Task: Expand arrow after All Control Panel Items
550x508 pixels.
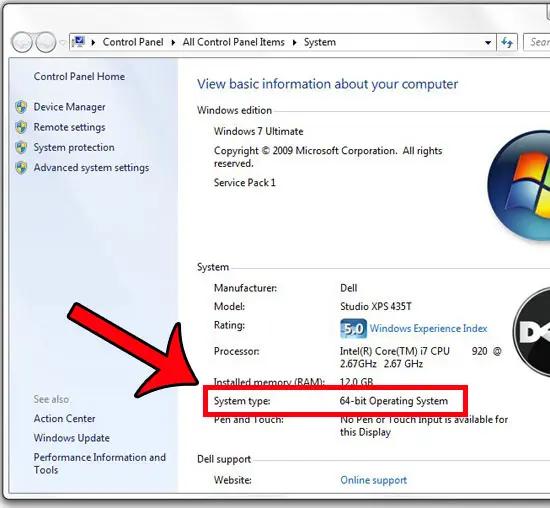Action: [294, 42]
